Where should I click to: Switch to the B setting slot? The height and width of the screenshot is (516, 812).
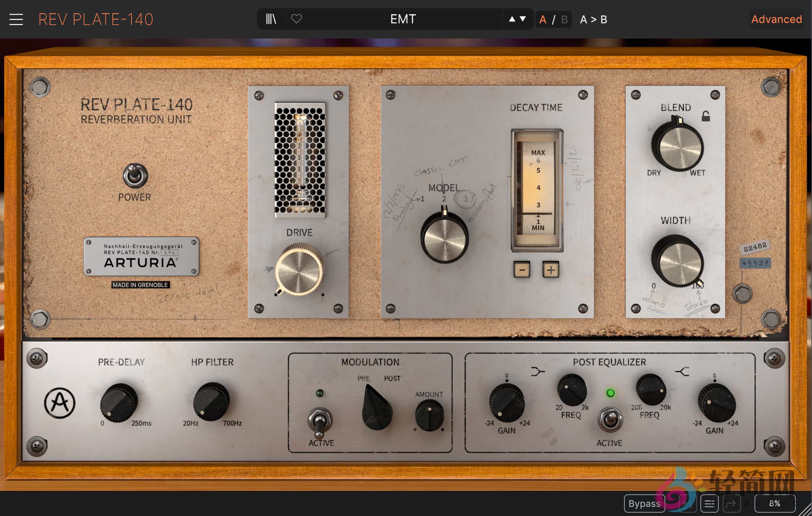click(564, 20)
